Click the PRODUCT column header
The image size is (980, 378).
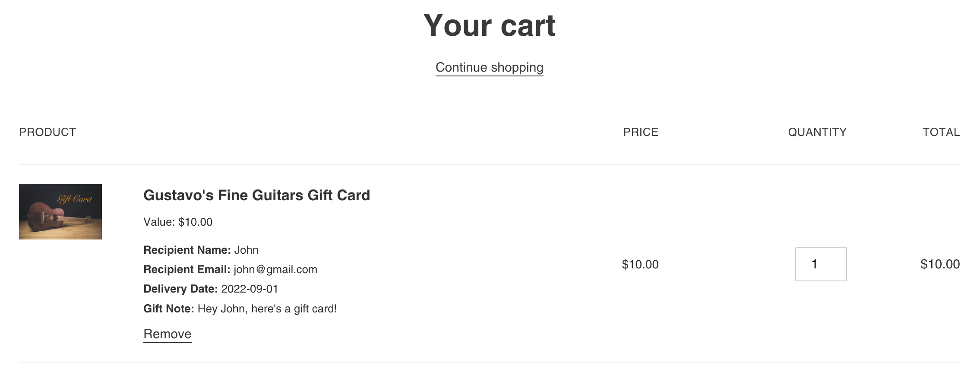pyautogui.click(x=47, y=132)
